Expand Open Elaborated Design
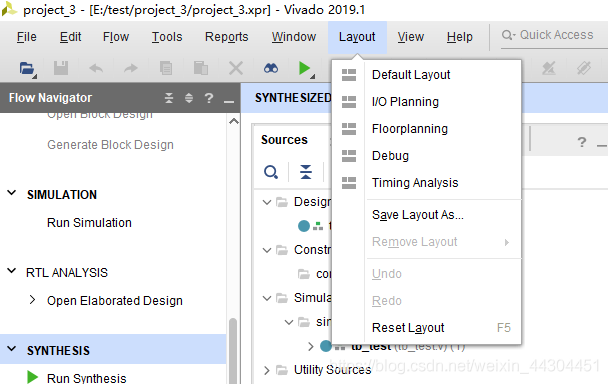This screenshot has width=608, height=384. [x=33, y=300]
